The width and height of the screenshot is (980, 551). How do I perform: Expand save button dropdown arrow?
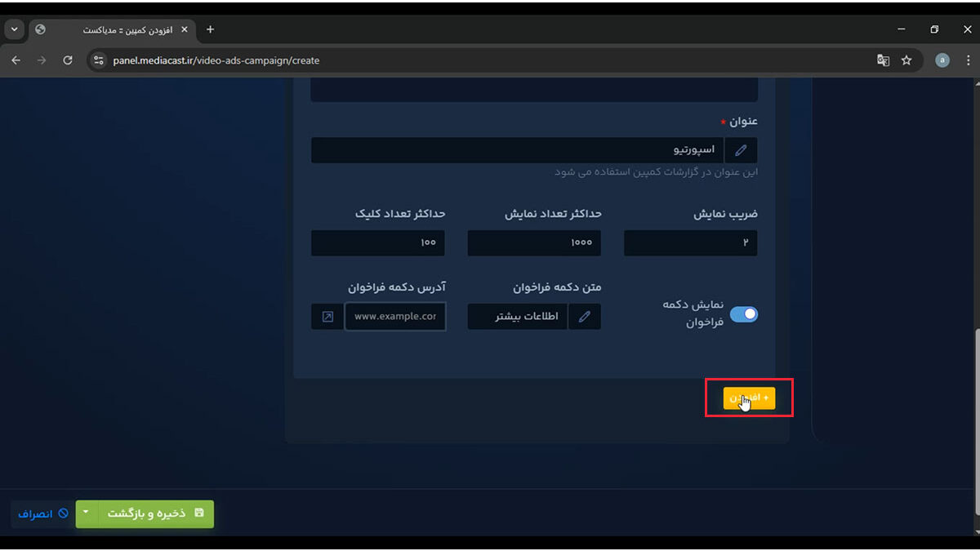[86, 513]
